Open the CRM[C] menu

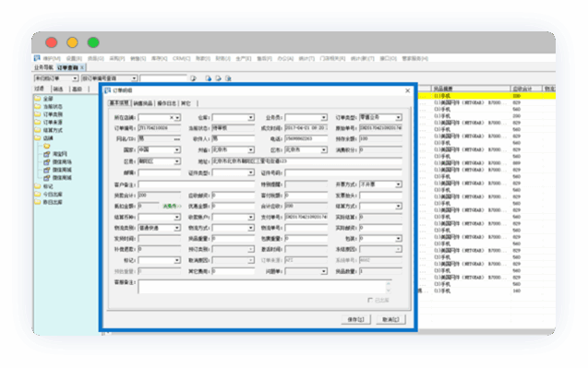tap(182, 58)
